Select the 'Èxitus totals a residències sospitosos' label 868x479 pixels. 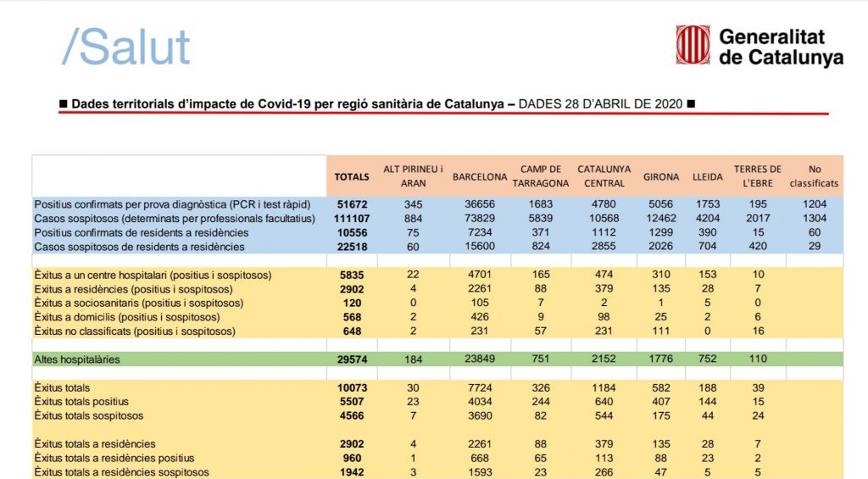tap(122, 472)
